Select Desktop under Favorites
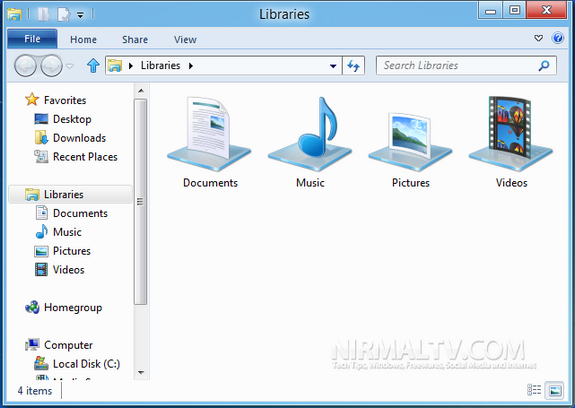575x408 pixels. 63,119
